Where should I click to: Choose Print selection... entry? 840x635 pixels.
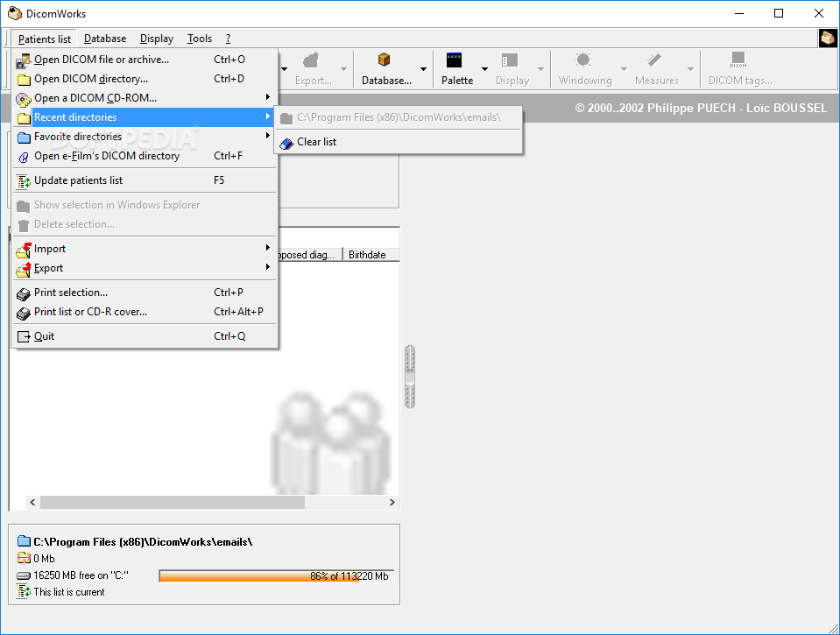[x=145, y=293]
